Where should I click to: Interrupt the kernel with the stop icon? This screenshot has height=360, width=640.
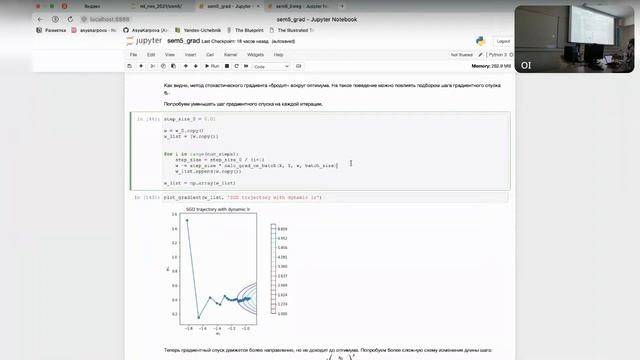pos(227,66)
